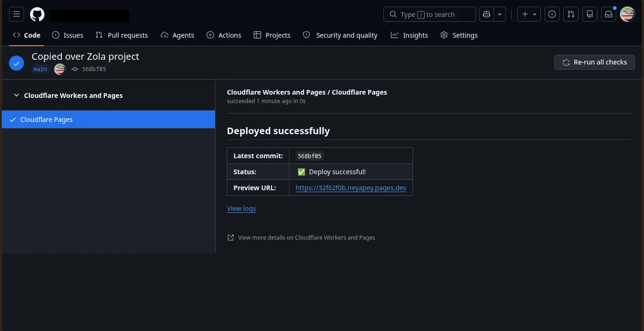This screenshot has height=331, width=644.
Task: Open GitHub Copilot chat icon
Action: click(x=486, y=14)
